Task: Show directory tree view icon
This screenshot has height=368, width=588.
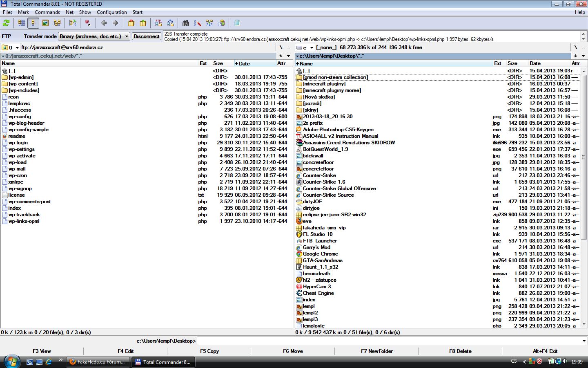Action: click(57, 23)
